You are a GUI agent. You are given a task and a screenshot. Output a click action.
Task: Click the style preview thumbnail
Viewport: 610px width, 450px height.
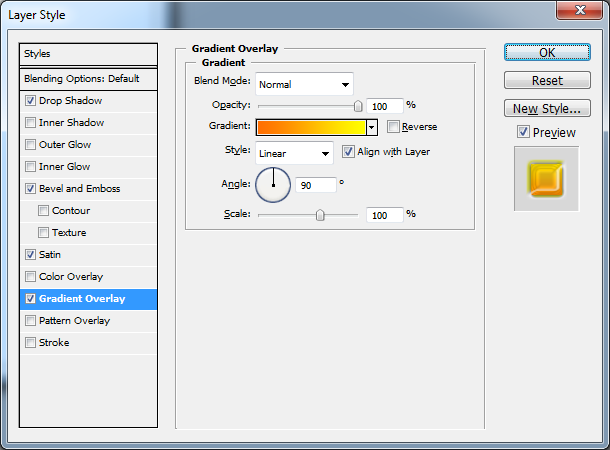click(x=546, y=179)
